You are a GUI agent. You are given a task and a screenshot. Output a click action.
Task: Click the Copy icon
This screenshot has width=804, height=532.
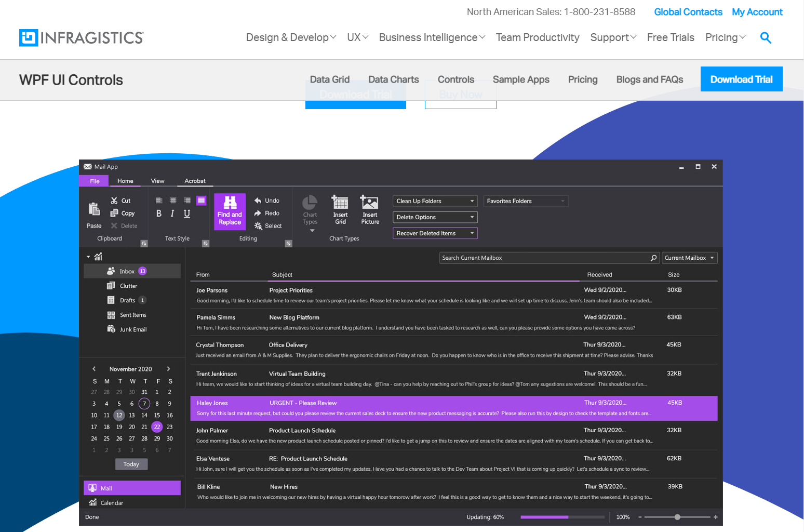click(x=114, y=213)
